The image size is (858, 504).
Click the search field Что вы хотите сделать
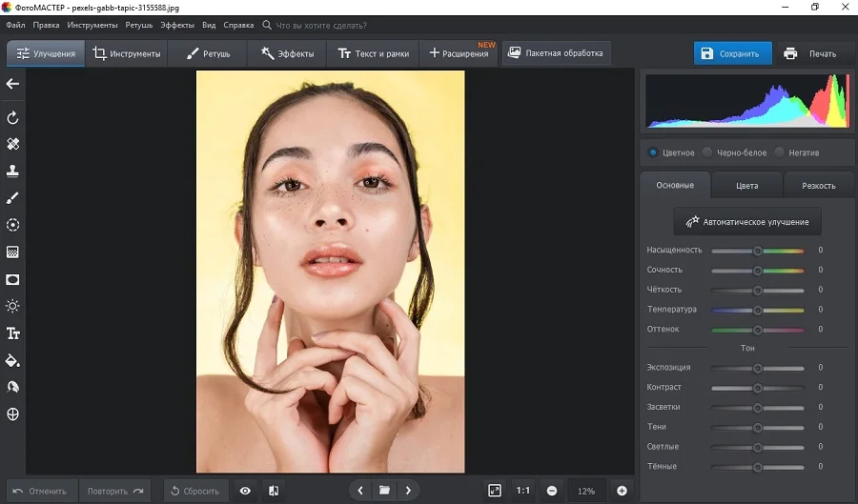[x=321, y=25]
